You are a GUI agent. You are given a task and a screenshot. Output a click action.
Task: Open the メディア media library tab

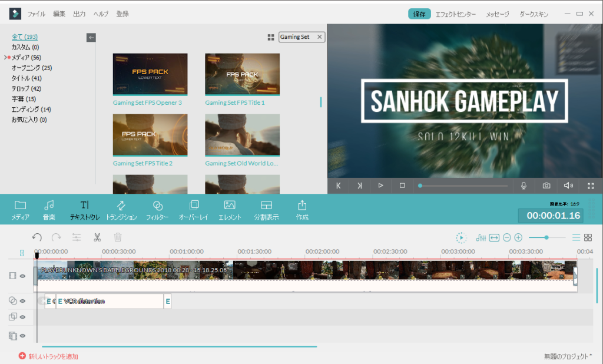point(20,210)
